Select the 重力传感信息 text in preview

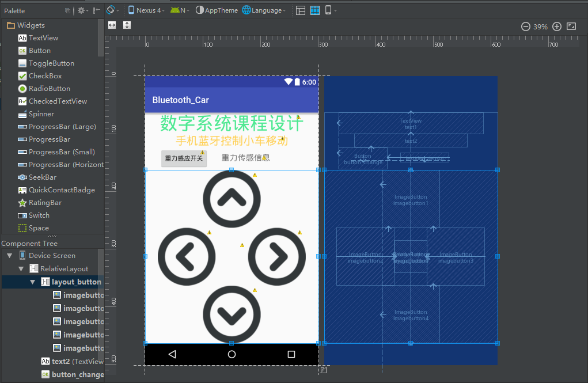[x=245, y=158]
